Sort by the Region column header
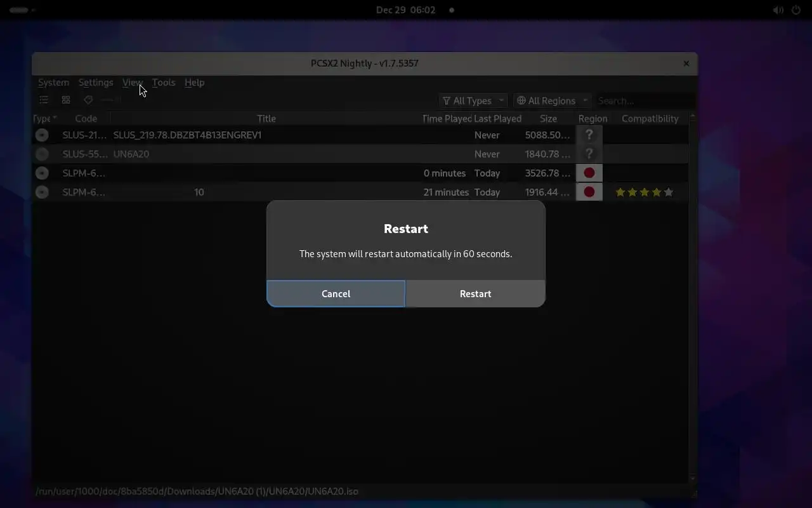Screen dimensions: 812x508 coord(593,119)
